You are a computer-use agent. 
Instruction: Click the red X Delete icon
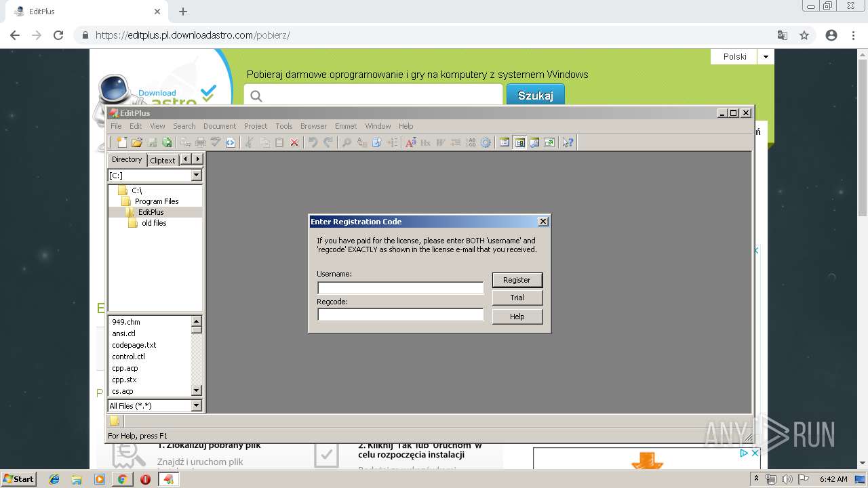pos(294,142)
